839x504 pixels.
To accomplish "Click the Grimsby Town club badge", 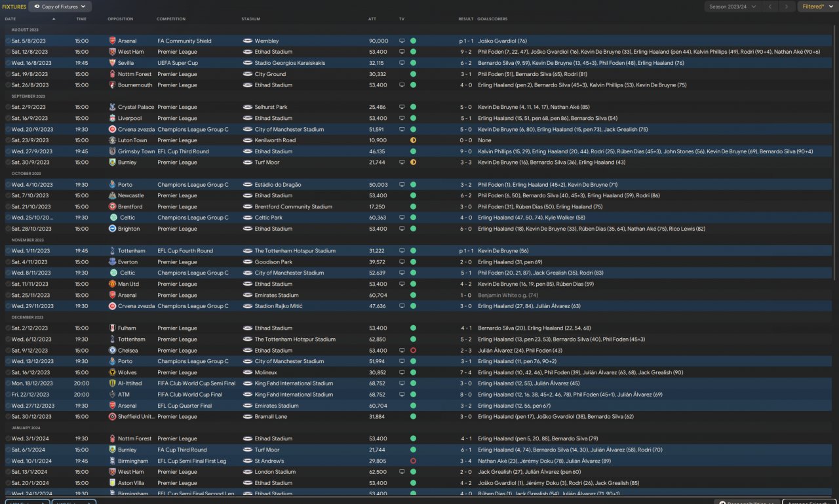I will click(113, 151).
